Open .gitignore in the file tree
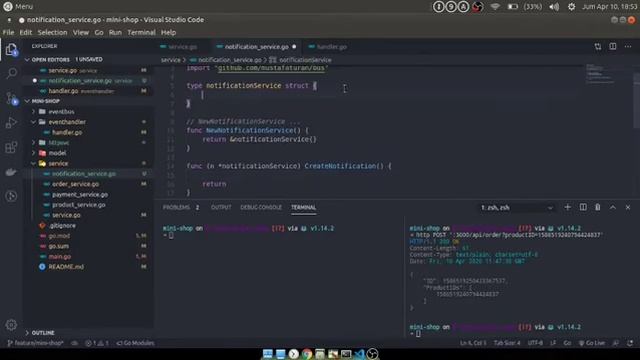Viewport: 640px width, 360px height. (x=62, y=226)
